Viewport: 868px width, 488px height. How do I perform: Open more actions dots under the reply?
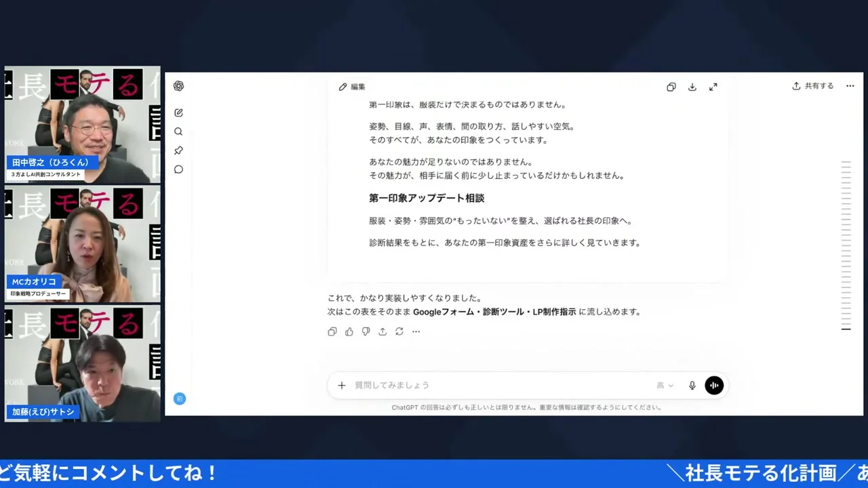(x=416, y=331)
